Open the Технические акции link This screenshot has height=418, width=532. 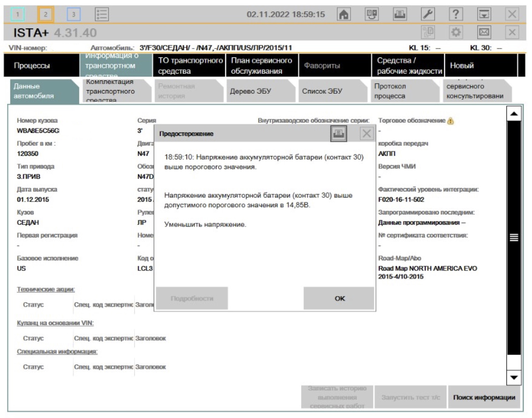pos(46,289)
